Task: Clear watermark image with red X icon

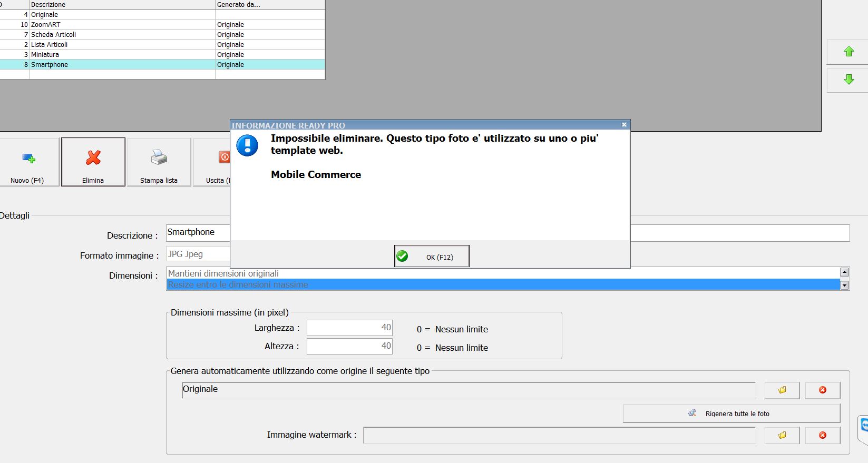Action: click(822, 435)
